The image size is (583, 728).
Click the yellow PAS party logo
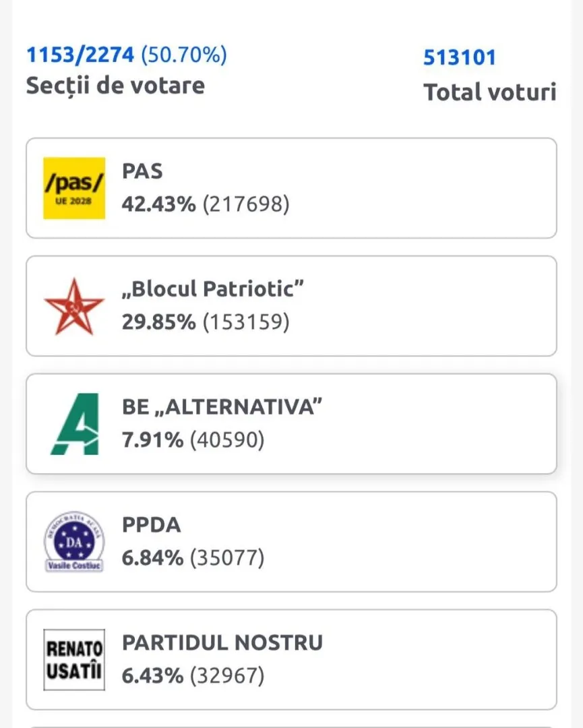pos(74,188)
